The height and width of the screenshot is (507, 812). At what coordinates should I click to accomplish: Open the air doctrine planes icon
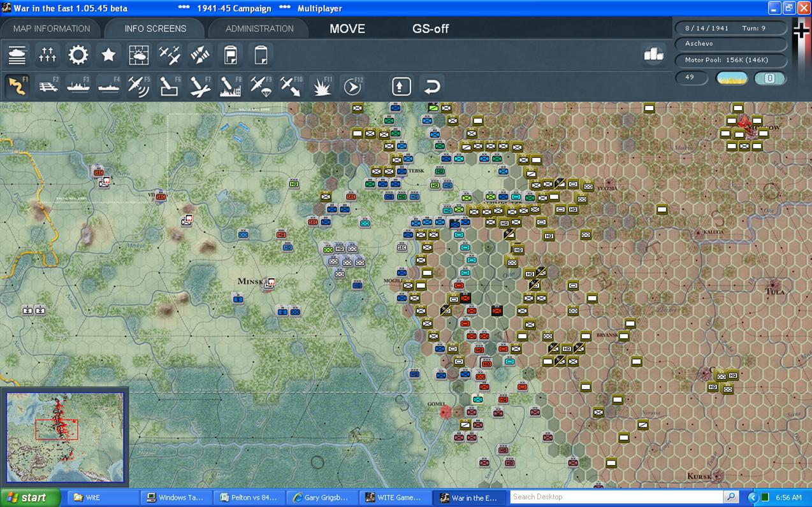170,55
